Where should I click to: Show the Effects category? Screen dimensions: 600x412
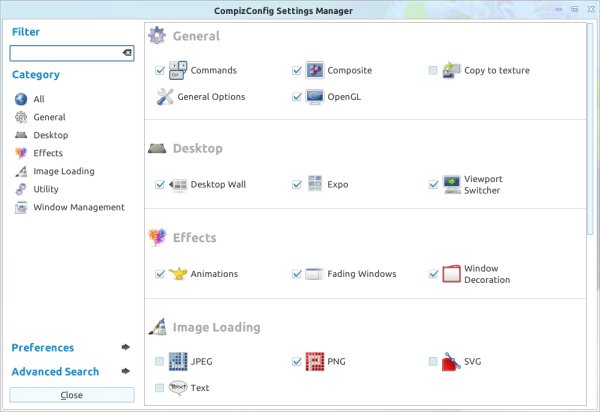[x=48, y=153]
